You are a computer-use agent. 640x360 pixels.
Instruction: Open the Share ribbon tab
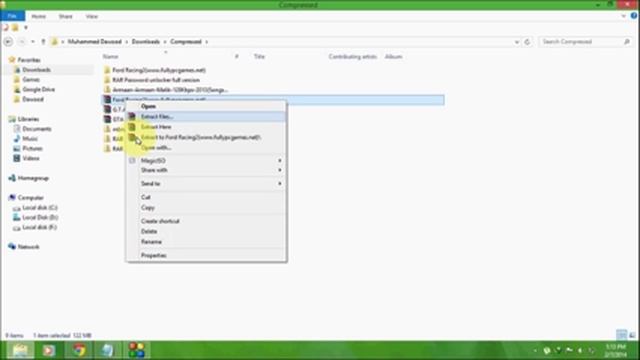[65, 16]
